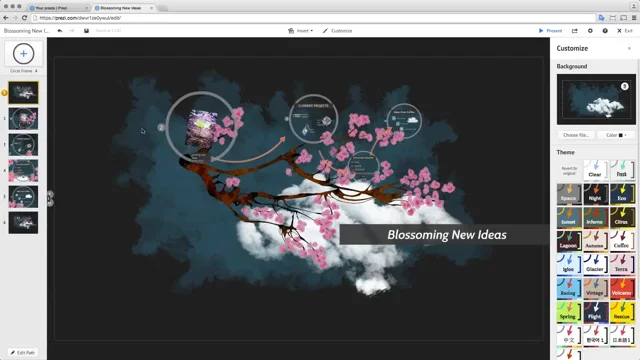Select the Current Projects circle frame
The image size is (640, 360).
point(313,119)
